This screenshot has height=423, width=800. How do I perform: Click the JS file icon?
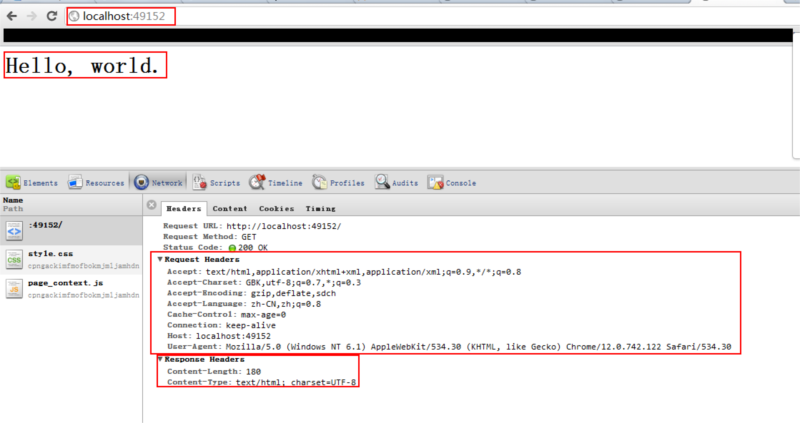point(14,288)
